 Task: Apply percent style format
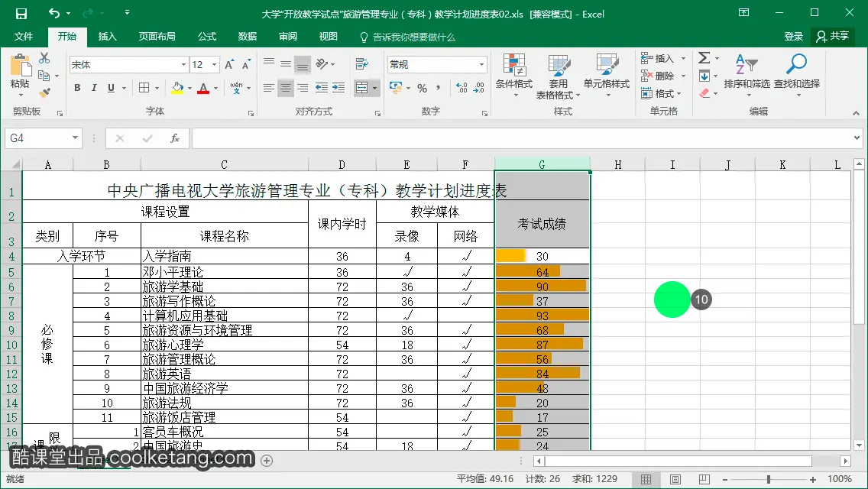tap(423, 88)
